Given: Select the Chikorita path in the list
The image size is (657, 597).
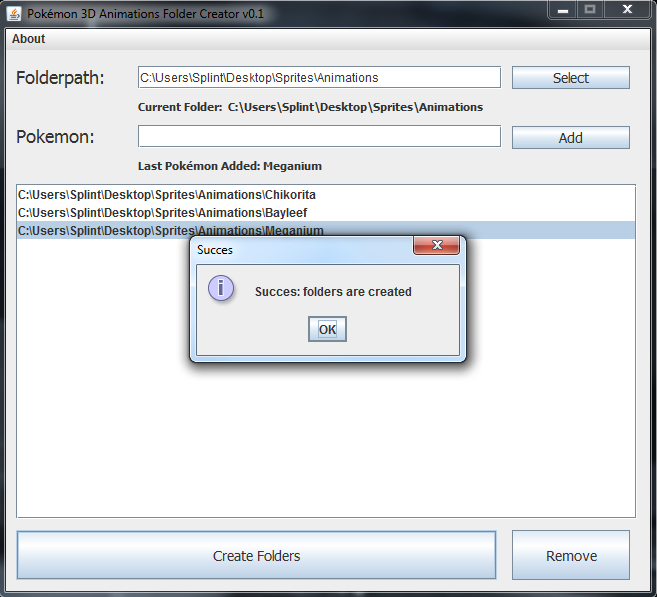Looking at the screenshot, I should coord(326,195).
